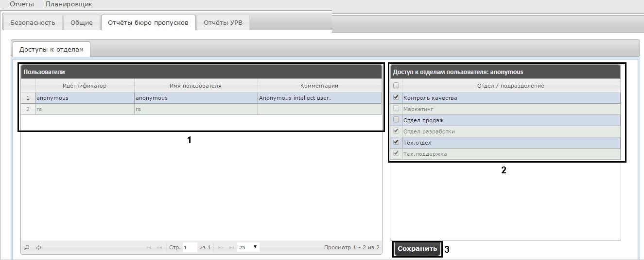The image size is (644, 260).
Task: Open the rows-per-page dropdown showing 25
Action: tap(248, 247)
